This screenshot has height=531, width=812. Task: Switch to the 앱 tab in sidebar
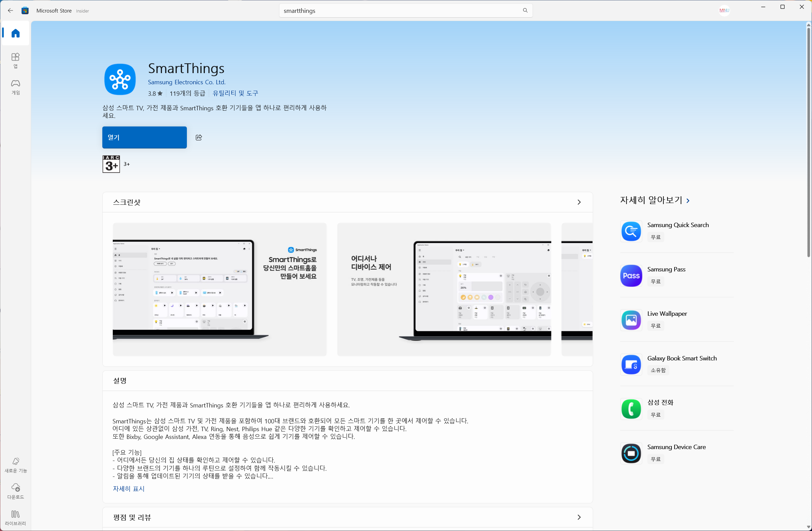pyautogui.click(x=15, y=60)
